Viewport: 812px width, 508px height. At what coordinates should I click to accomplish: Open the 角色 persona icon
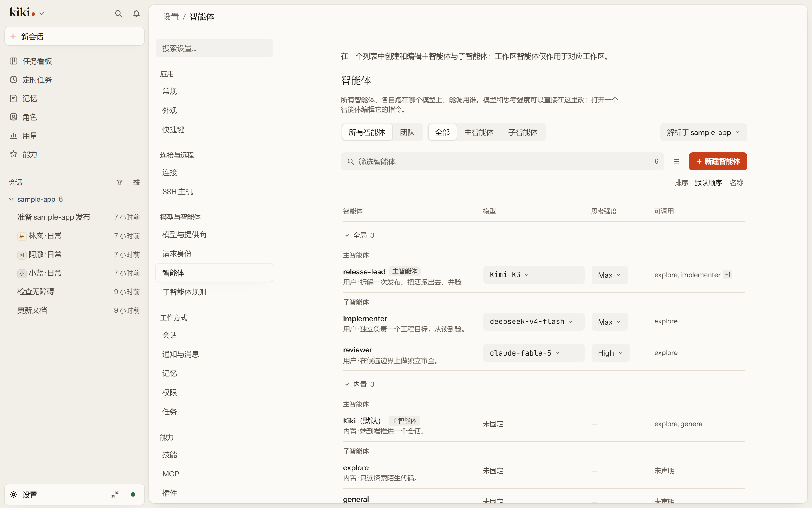click(x=14, y=117)
